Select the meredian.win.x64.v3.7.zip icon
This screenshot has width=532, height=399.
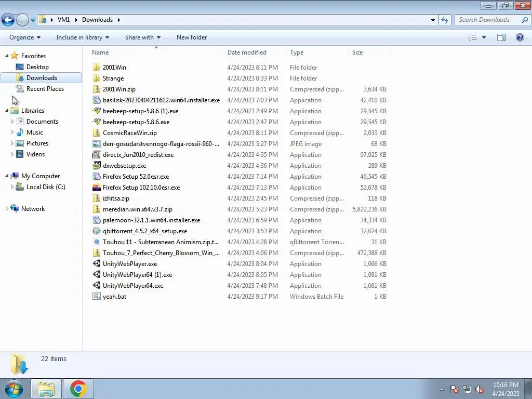point(96,209)
